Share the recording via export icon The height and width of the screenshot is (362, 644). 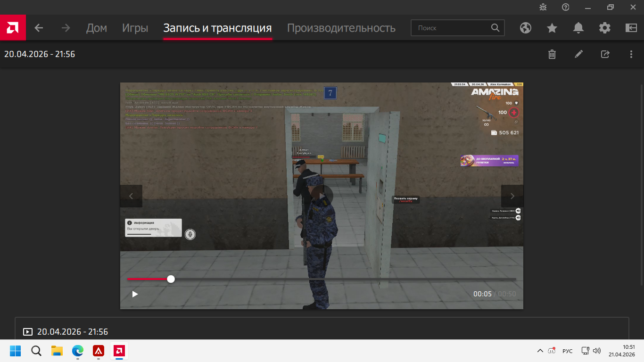click(x=605, y=54)
